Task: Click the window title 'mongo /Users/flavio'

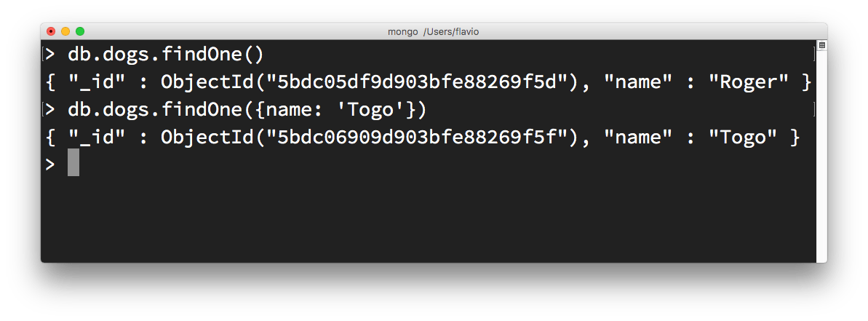Action: pos(434,31)
